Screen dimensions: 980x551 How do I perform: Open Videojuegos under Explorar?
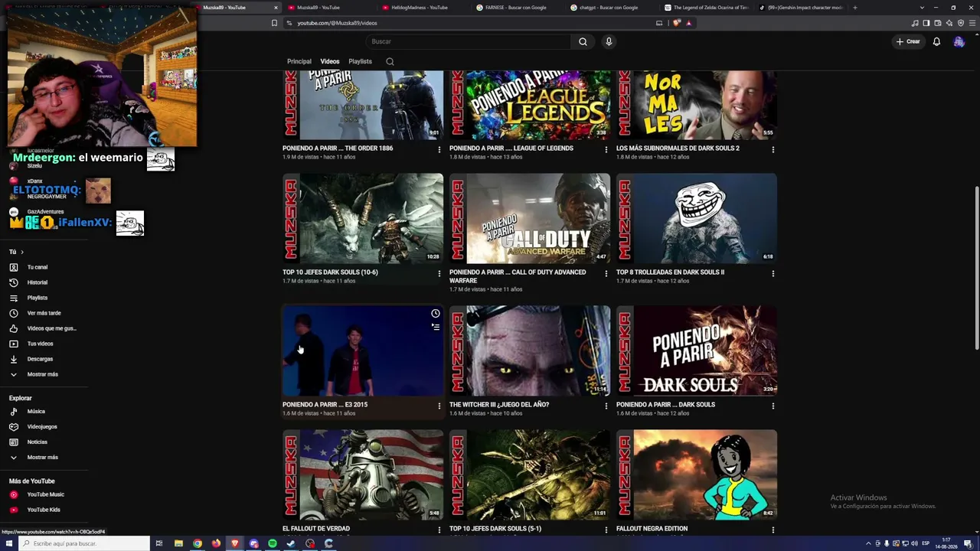pyautogui.click(x=42, y=427)
